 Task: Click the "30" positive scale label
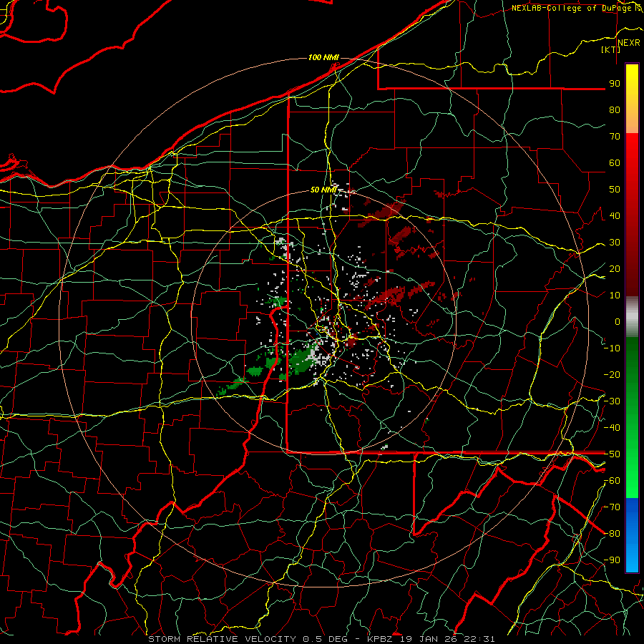[615, 243]
